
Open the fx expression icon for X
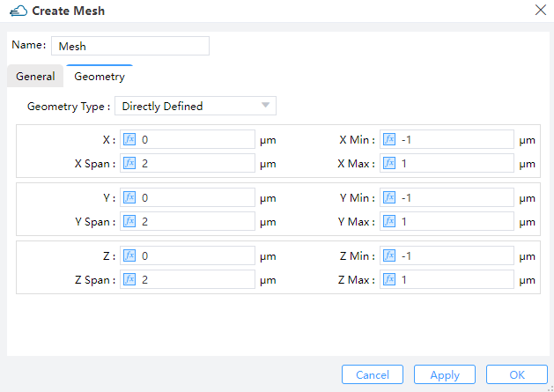pos(129,139)
